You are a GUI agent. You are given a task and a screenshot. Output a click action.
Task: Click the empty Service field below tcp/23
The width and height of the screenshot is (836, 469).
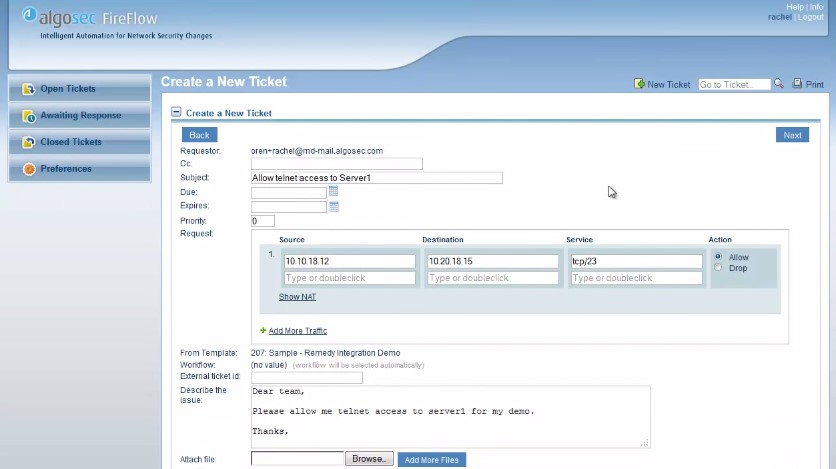pos(636,278)
